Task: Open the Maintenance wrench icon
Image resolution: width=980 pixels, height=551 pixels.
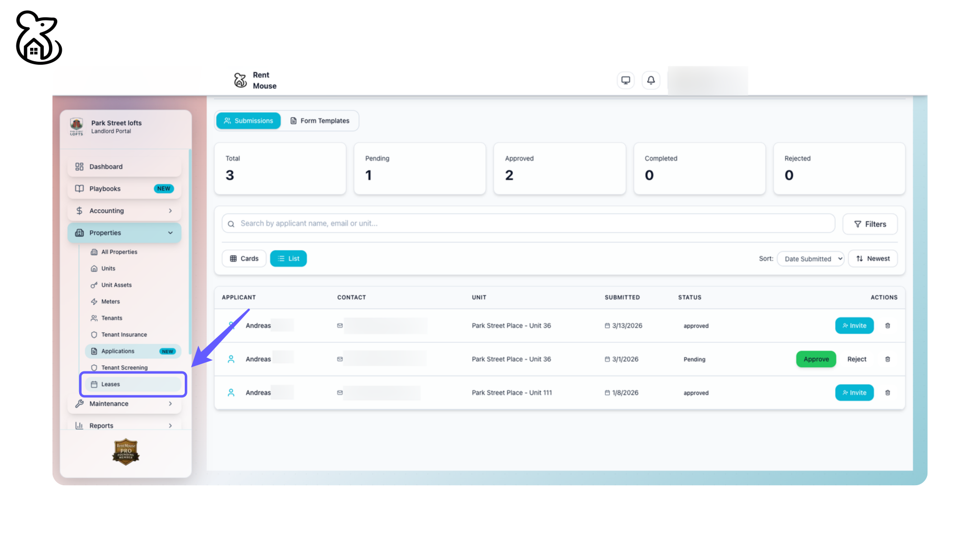Action: (x=80, y=404)
